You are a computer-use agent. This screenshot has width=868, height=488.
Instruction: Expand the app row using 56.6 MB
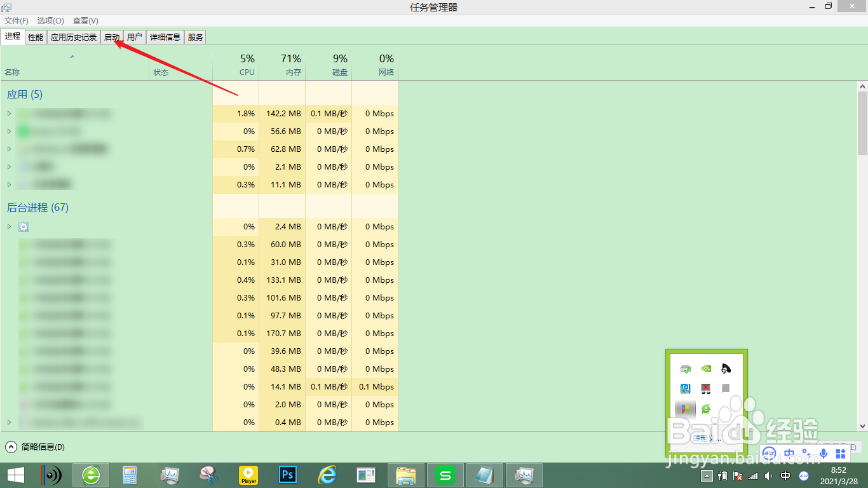tap(9, 132)
